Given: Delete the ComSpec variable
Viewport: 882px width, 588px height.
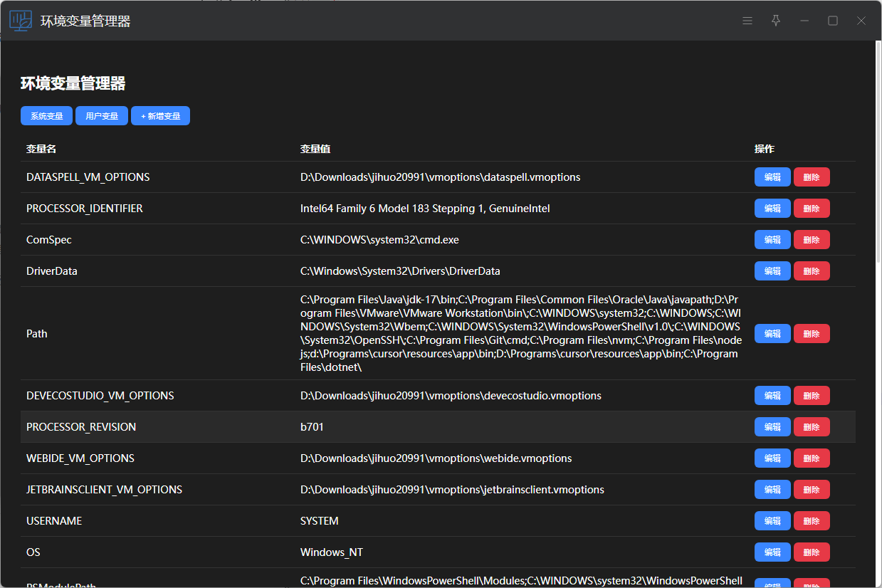Looking at the screenshot, I should coord(812,240).
